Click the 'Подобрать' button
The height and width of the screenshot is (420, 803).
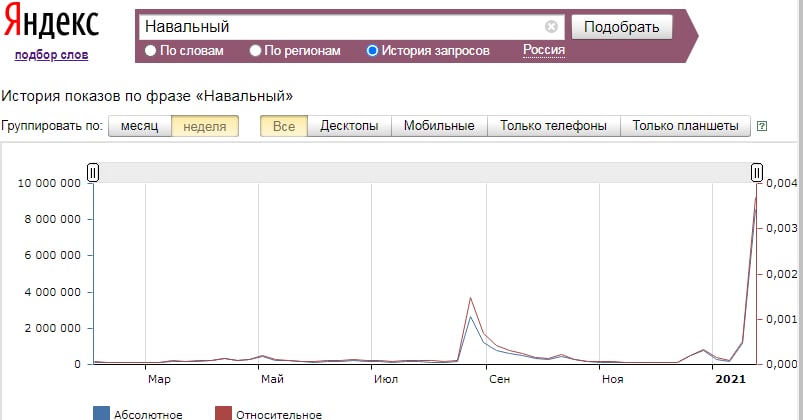[x=622, y=27]
